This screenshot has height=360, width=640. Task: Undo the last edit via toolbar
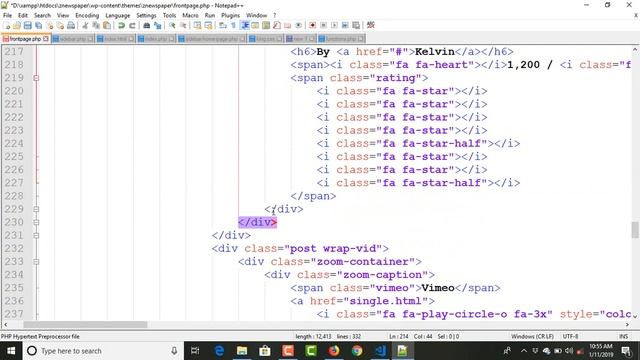tap(121, 25)
